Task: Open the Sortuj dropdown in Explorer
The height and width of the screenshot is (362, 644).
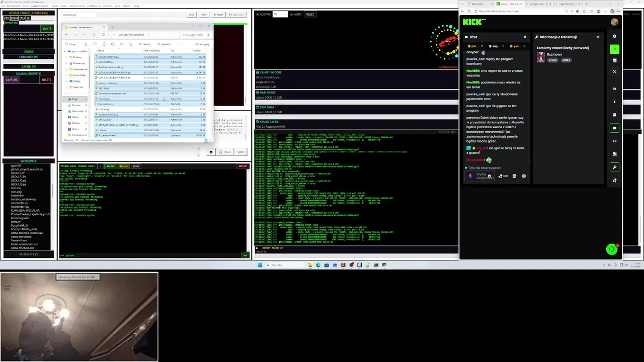Action: pyautogui.click(x=145, y=44)
